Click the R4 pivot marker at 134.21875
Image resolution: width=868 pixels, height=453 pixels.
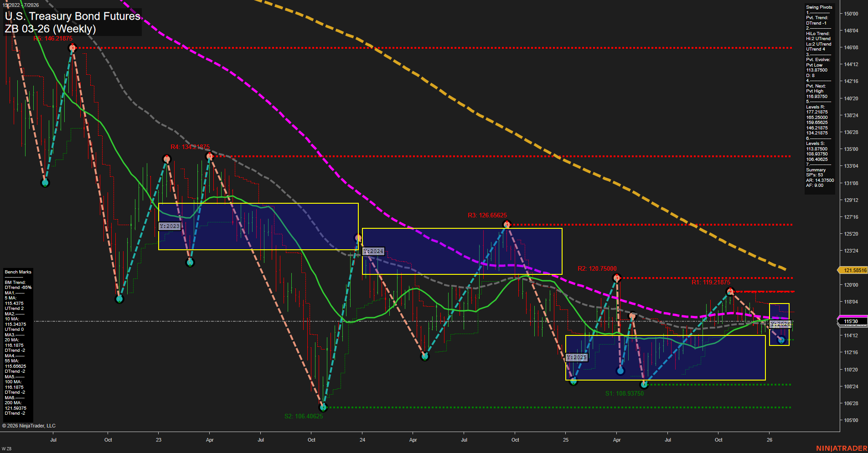pyautogui.click(x=210, y=155)
